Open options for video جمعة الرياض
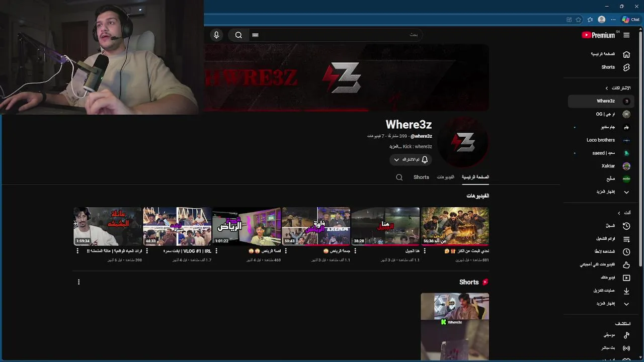 (x=286, y=251)
